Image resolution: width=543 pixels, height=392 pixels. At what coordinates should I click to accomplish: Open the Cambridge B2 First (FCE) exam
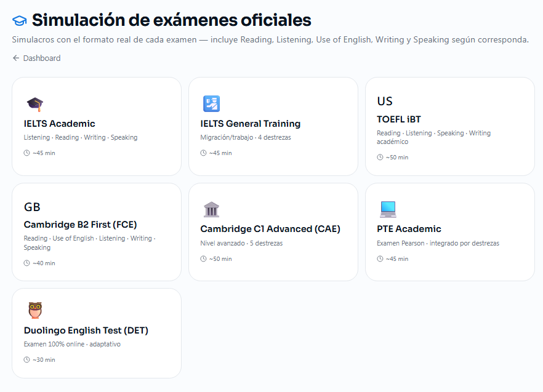pos(97,232)
